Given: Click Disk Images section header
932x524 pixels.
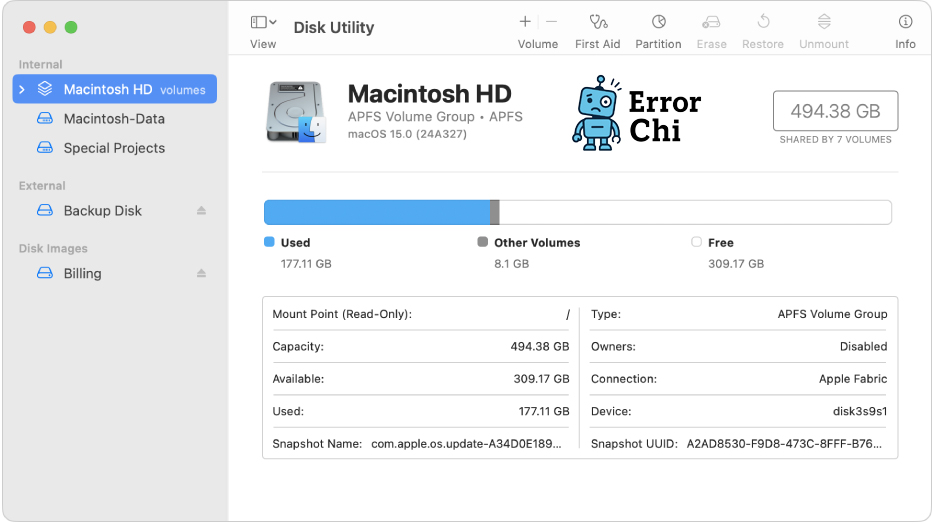Looking at the screenshot, I should [x=53, y=248].
